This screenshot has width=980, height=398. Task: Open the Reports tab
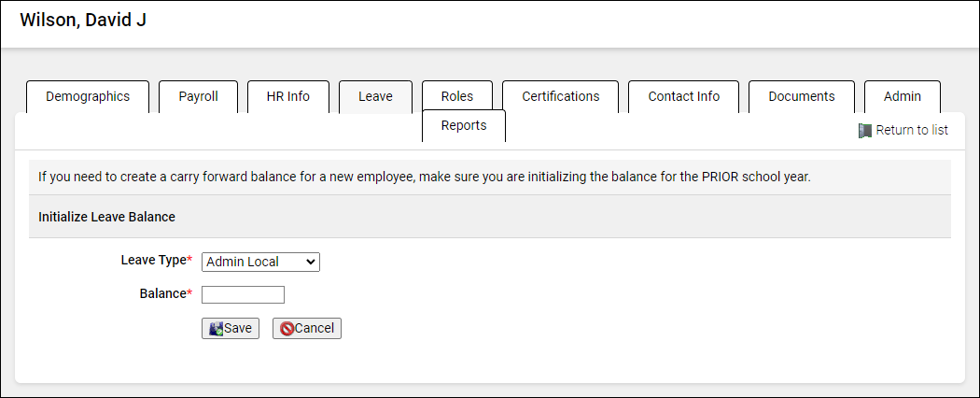coord(464,125)
